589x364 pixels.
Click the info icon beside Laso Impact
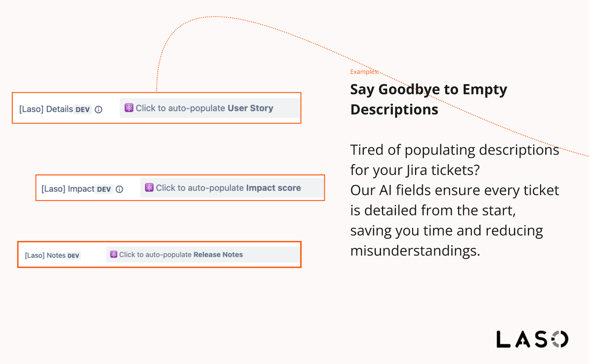click(x=119, y=189)
